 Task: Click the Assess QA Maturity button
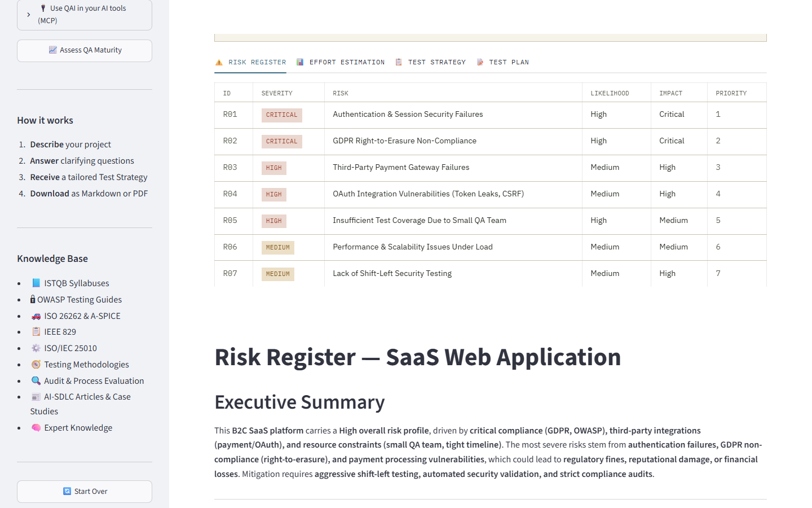pyautogui.click(x=85, y=51)
